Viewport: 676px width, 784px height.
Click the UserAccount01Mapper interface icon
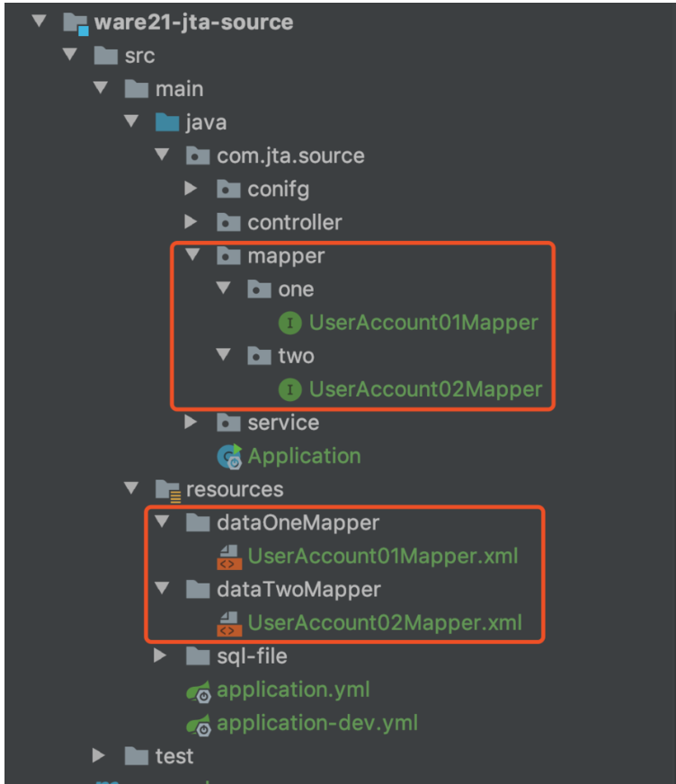[x=289, y=323]
